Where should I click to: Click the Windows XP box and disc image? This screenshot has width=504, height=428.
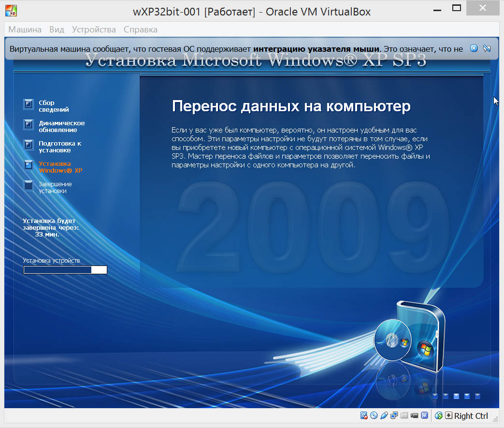coord(410,336)
